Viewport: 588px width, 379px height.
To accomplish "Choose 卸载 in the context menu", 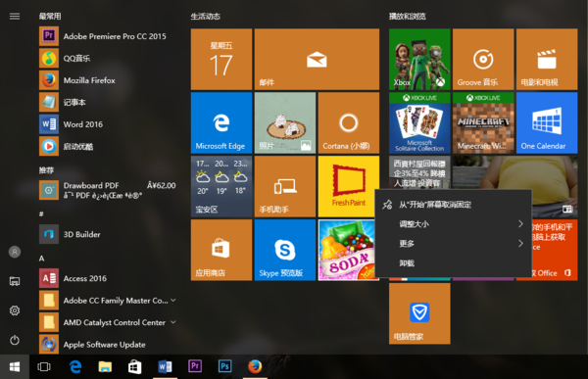I will tap(453, 263).
